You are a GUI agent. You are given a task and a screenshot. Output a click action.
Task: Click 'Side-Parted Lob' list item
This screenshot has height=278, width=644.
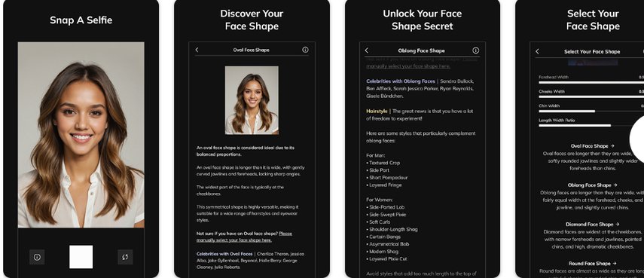click(x=385, y=207)
